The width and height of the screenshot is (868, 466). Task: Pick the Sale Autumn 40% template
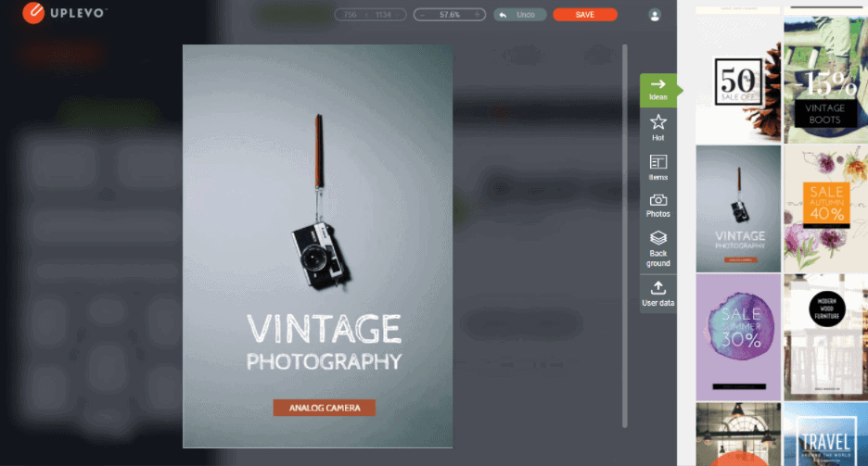coord(825,209)
